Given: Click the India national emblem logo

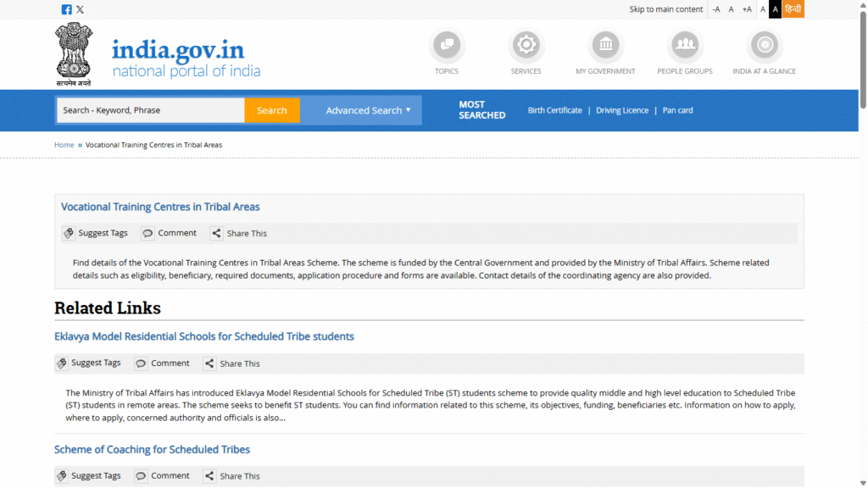Looking at the screenshot, I should click(74, 53).
